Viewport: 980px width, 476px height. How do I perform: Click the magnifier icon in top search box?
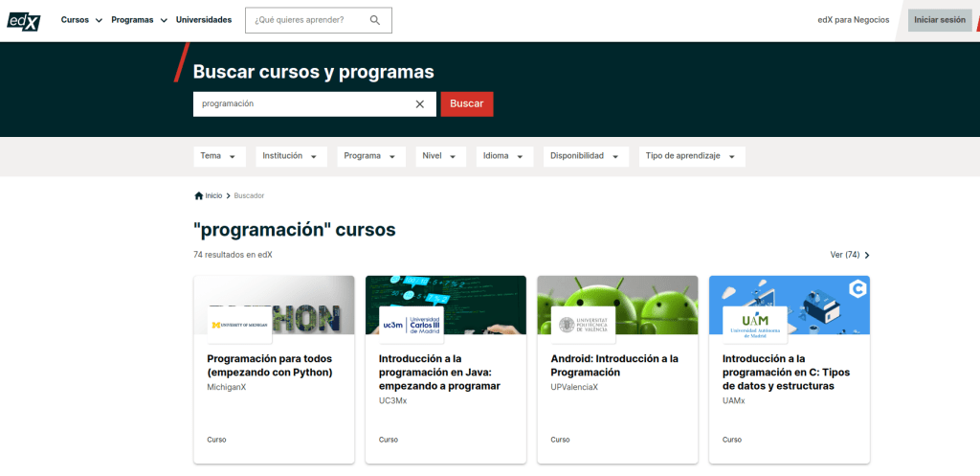(375, 20)
